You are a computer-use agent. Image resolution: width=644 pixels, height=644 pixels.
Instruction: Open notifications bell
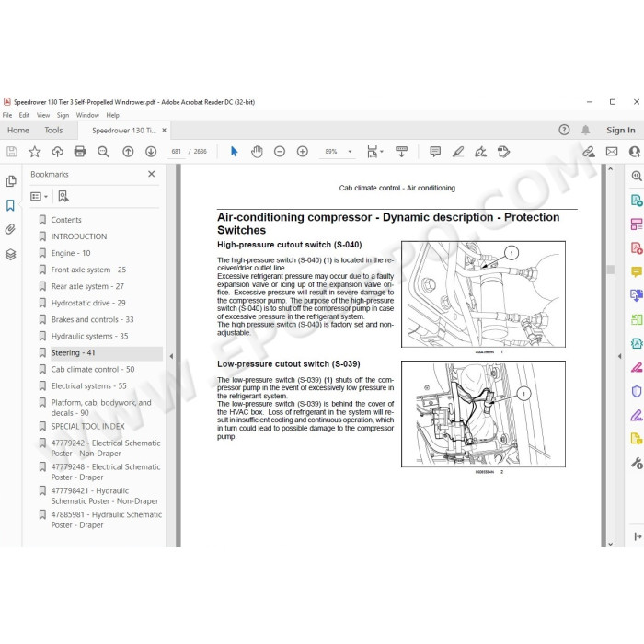[586, 131]
